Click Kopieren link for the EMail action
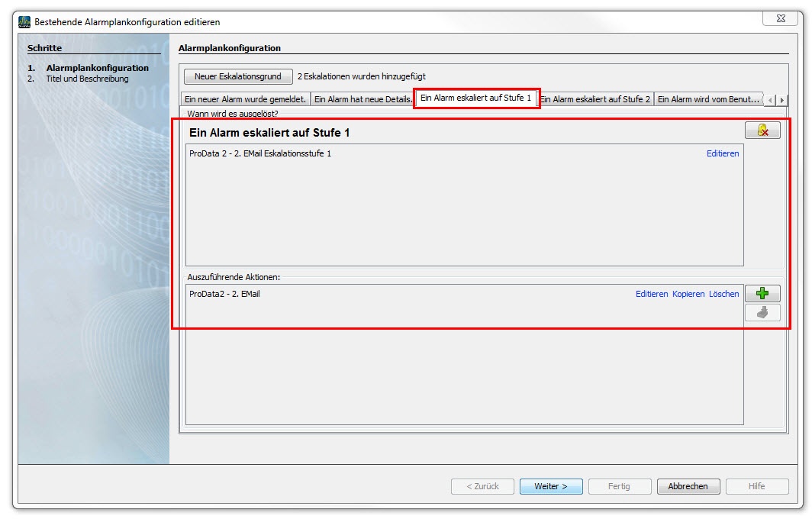The height and width of the screenshot is (519, 812). 688,294
